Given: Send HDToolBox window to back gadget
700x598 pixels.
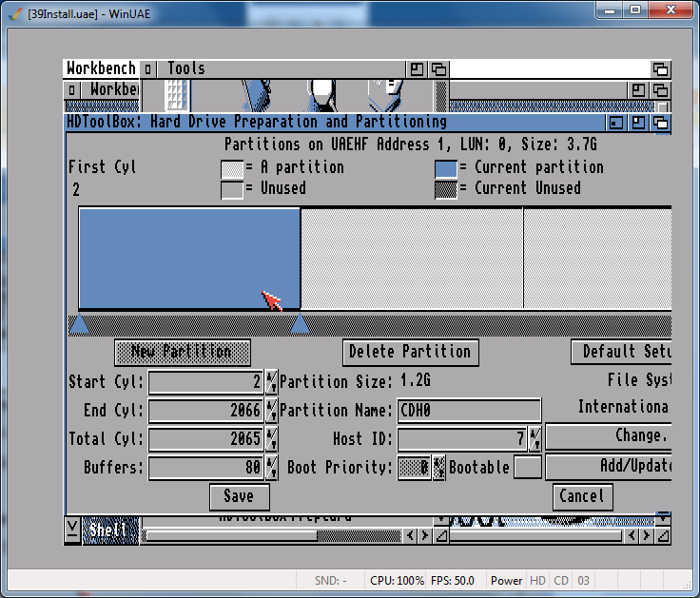Looking at the screenshot, I should pyautogui.click(x=661, y=123).
